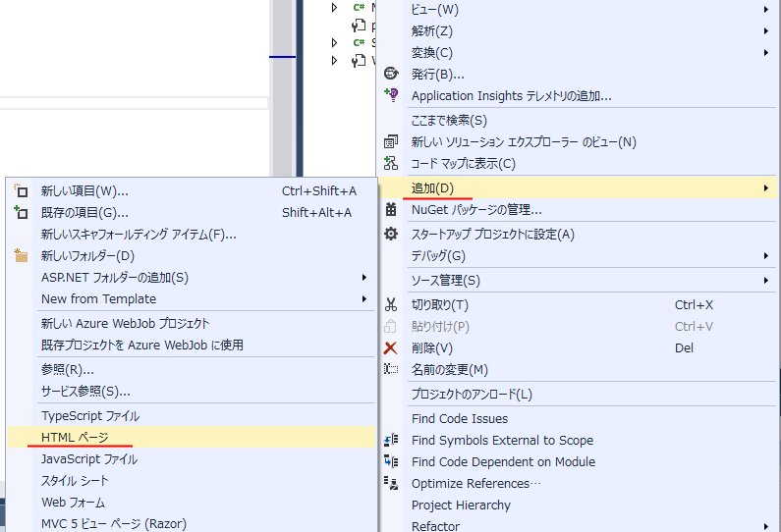This screenshot has height=532, width=781.
Task: Click the red X delete icon
Action: (391, 347)
